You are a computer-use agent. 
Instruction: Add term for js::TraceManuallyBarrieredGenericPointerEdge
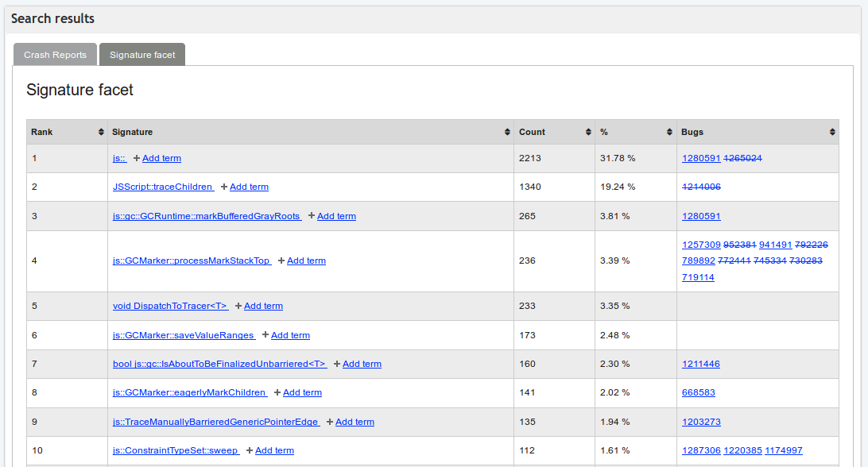pyautogui.click(x=355, y=422)
